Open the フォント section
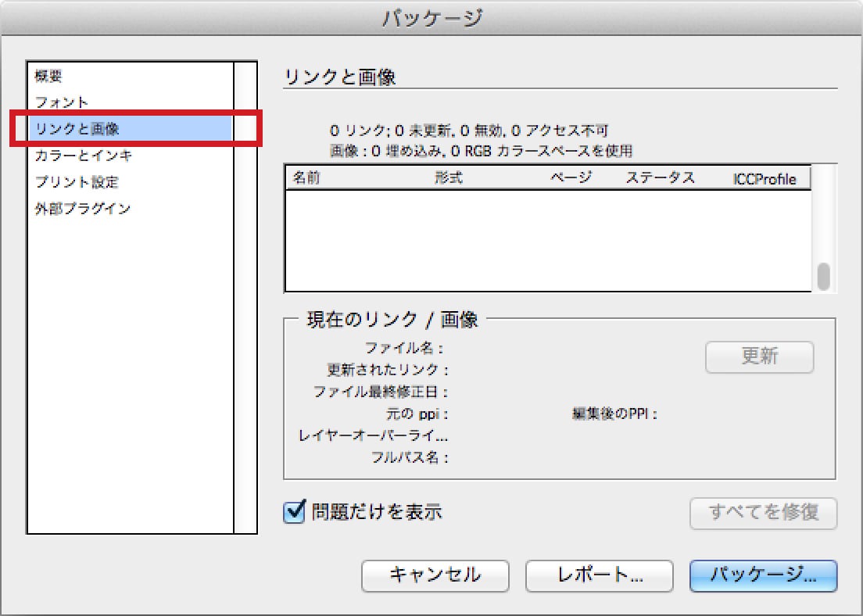The height and width of the screenshot is (616, 863). (x=62, y=102)
